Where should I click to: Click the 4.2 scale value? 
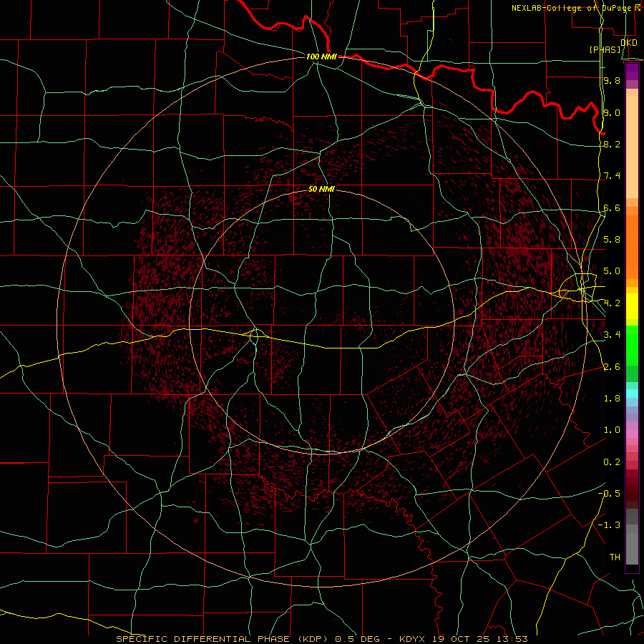point(612,303)
